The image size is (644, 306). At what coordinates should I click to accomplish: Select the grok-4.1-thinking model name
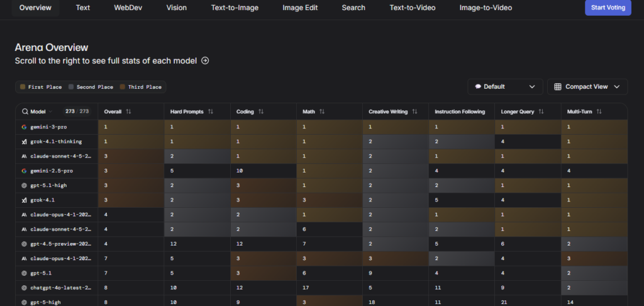pyautogui.click(x=55, y=142)
